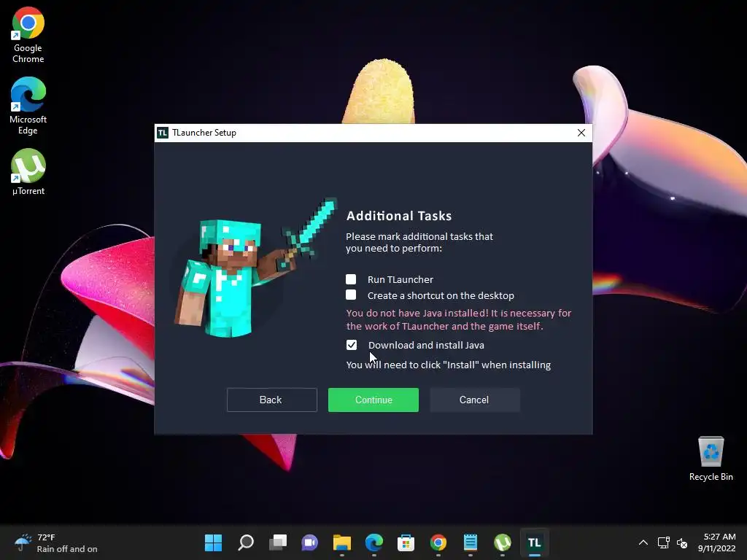This screenshot has height=560, width=747.
Task: Click the pink Java not installed warning
Action: pyautogui.click(x=458, y=319)
